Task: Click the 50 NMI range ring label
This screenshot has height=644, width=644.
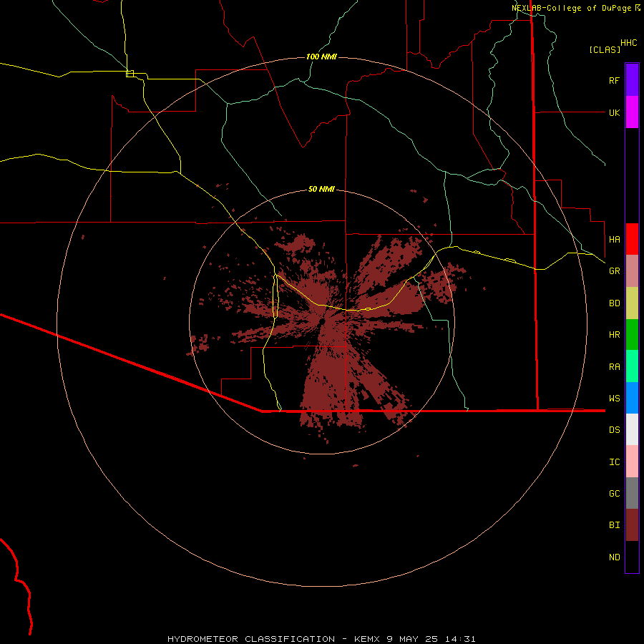Action: pyautogui.click(x=321, y=189)
